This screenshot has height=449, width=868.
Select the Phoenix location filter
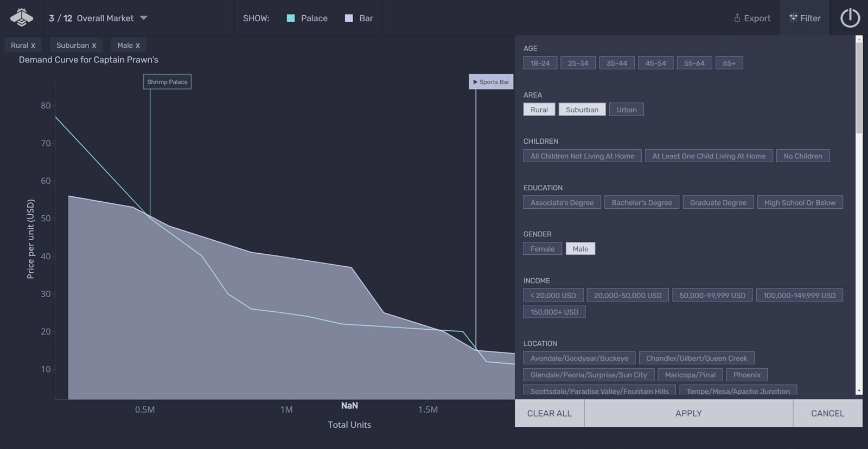(747, 375)
